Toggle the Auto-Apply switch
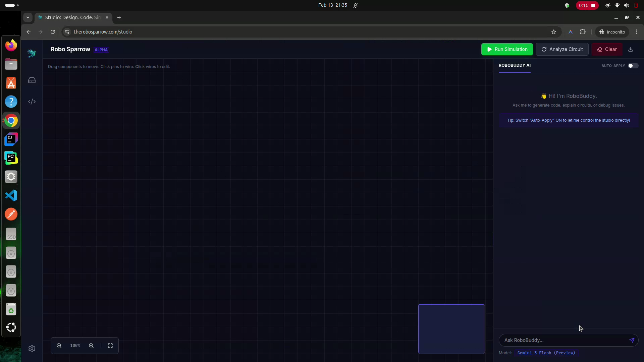Screen dimensions: 644x362 pyautogui.click(x=633, y=66)
